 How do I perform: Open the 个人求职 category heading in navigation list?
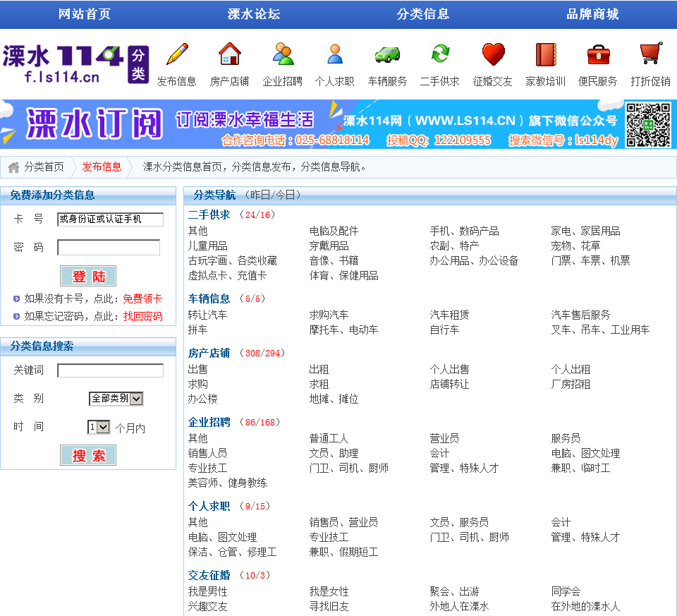tap(209, 506)
